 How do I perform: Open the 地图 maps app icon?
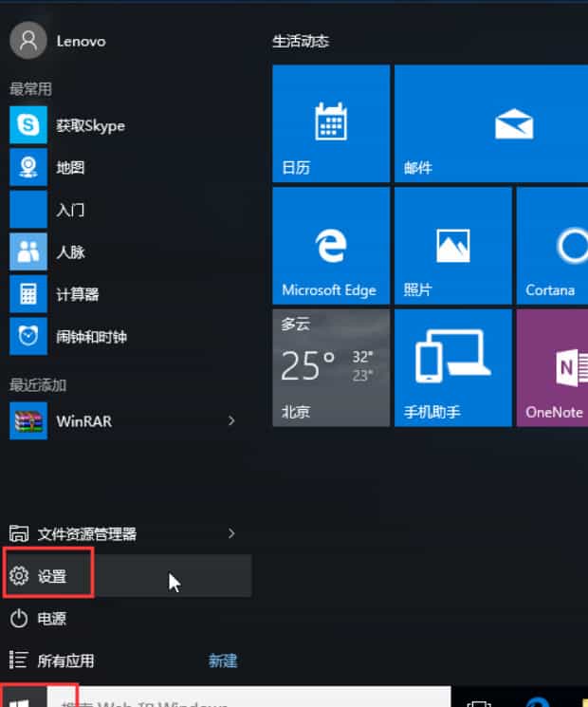pyautogui.click(x=28, y=168)
